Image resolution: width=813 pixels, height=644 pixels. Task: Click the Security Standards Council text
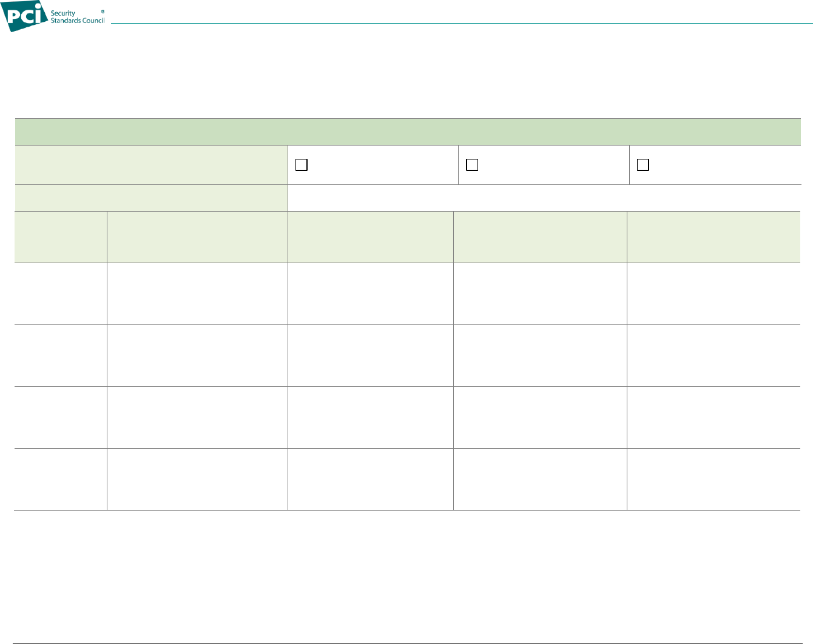(78, 17)
